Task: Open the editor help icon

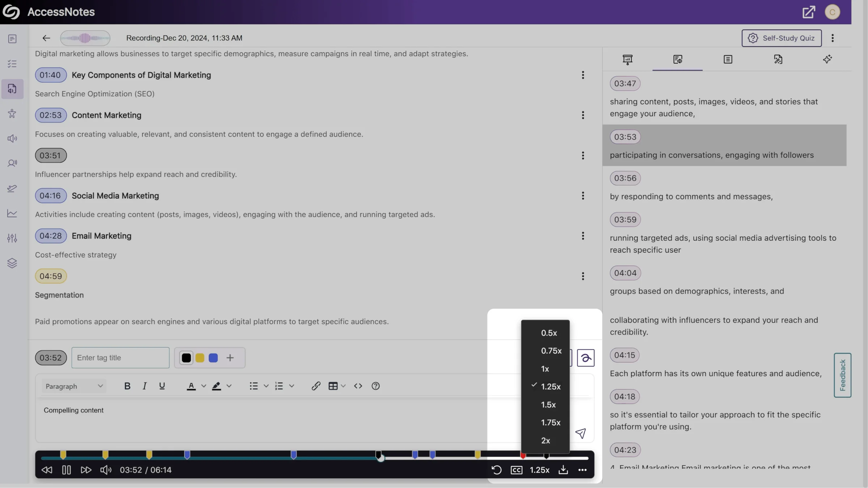Action: 375,386
